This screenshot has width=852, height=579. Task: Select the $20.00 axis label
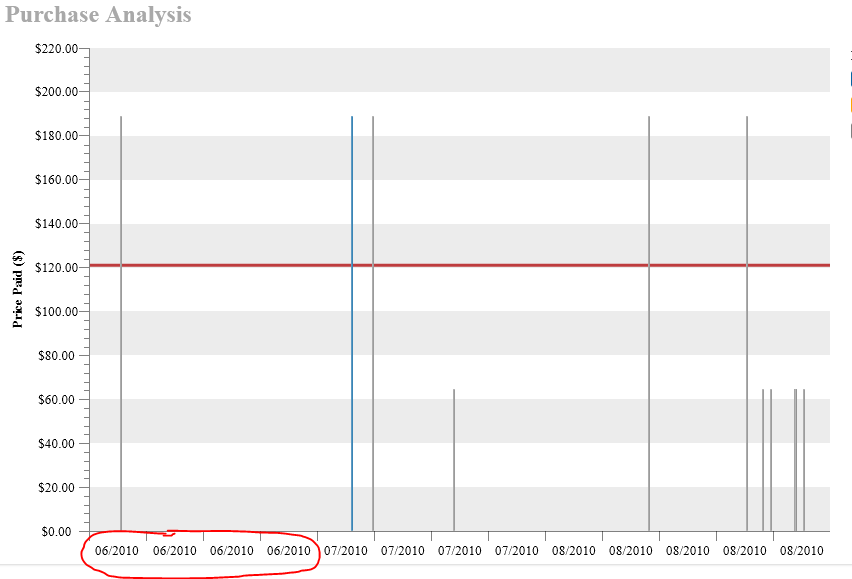tap(58, 488)
